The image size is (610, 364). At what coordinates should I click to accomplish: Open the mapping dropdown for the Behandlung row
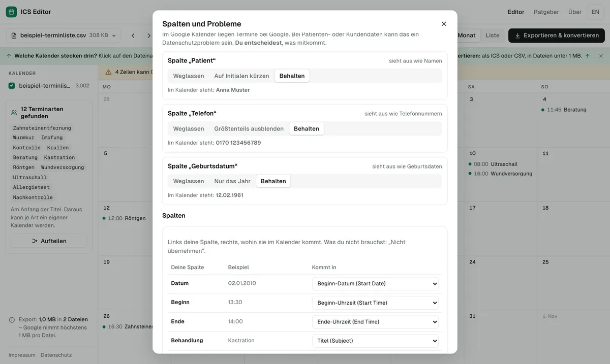375,341
